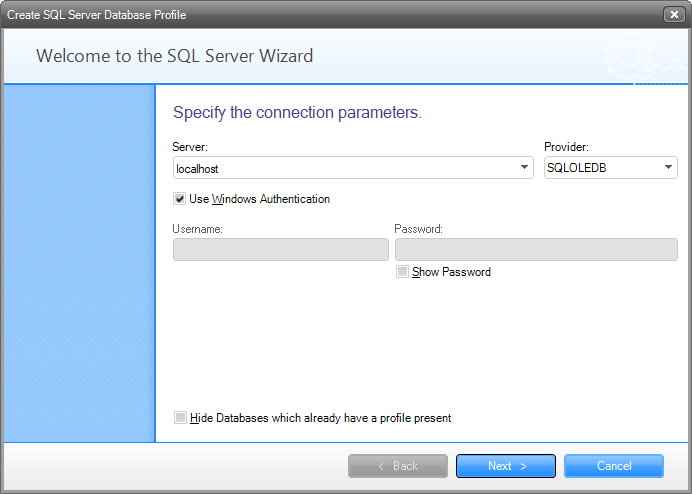Open the Server dropdown arrow
The image size is (692, 494).
(524, 167)
